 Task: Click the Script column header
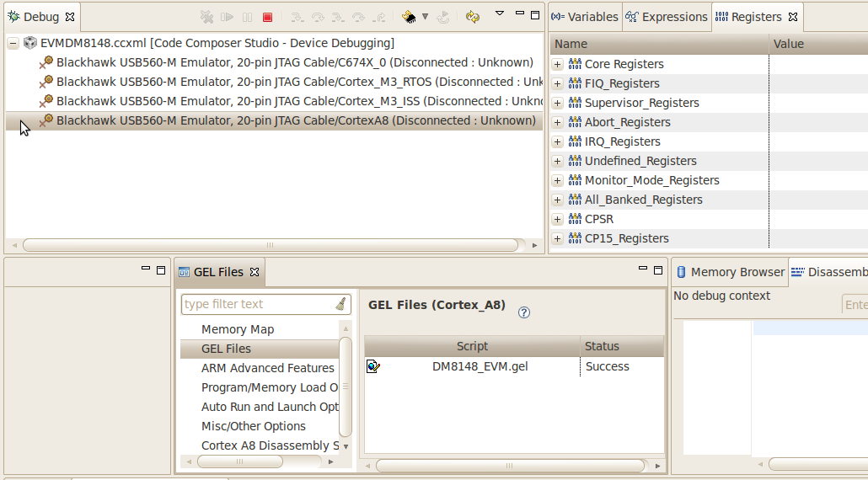pos(472,346)
